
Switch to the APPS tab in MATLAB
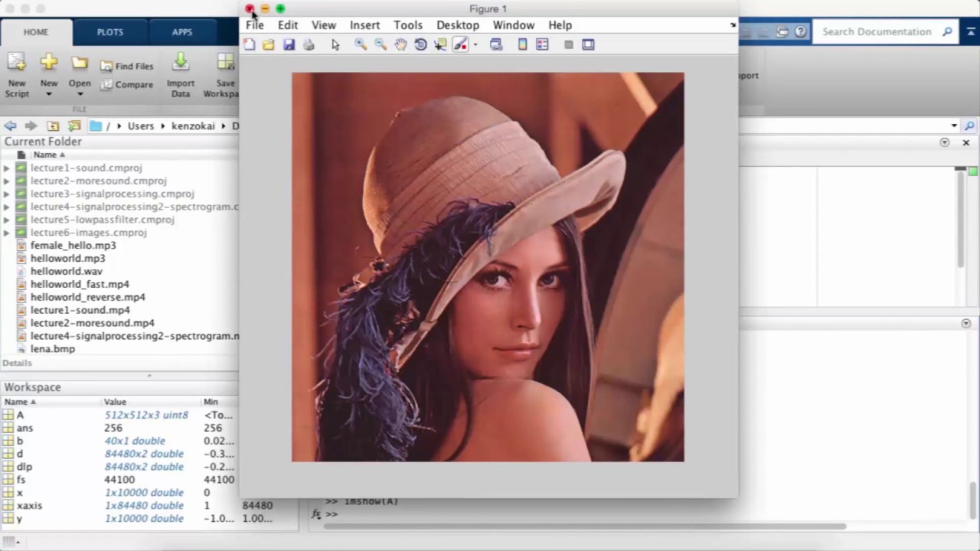click(181, 32)
